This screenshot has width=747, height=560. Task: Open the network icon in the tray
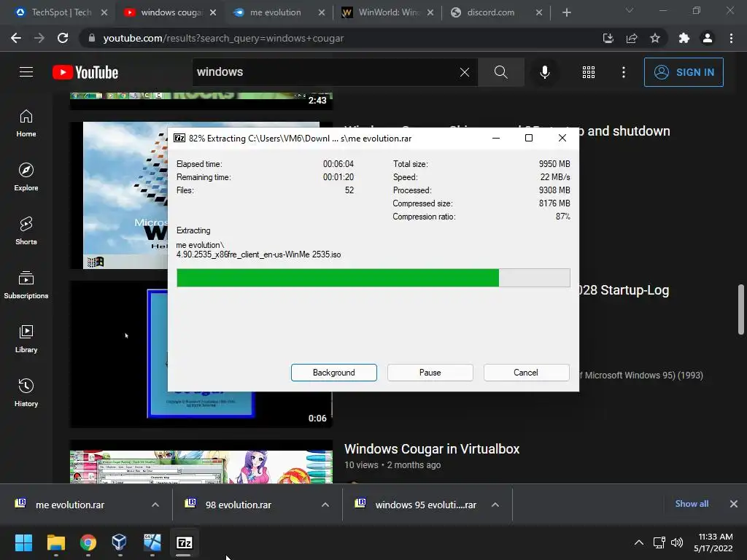(x=659, y=542)
